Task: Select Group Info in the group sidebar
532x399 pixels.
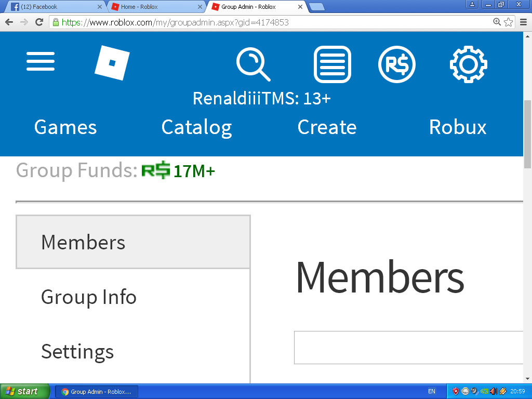Action: click(x=89, y=297)
